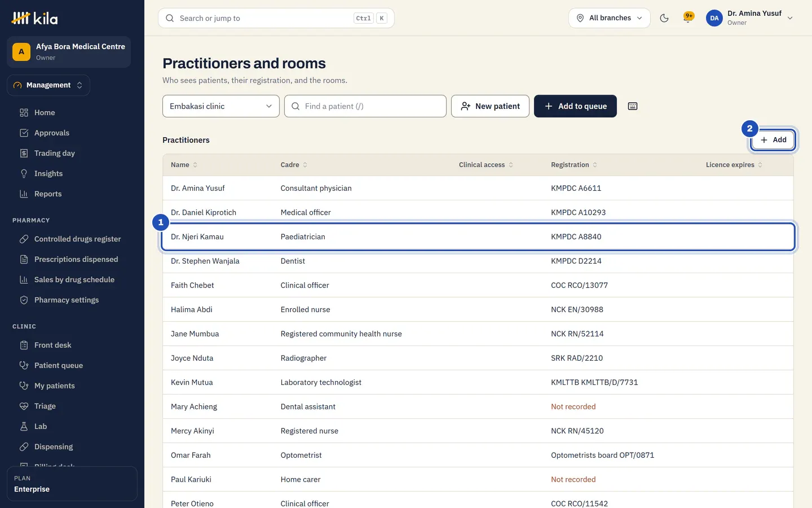Open Pharmacy settings
This screenshot has height=508, width=812.
tap(67, 300)
